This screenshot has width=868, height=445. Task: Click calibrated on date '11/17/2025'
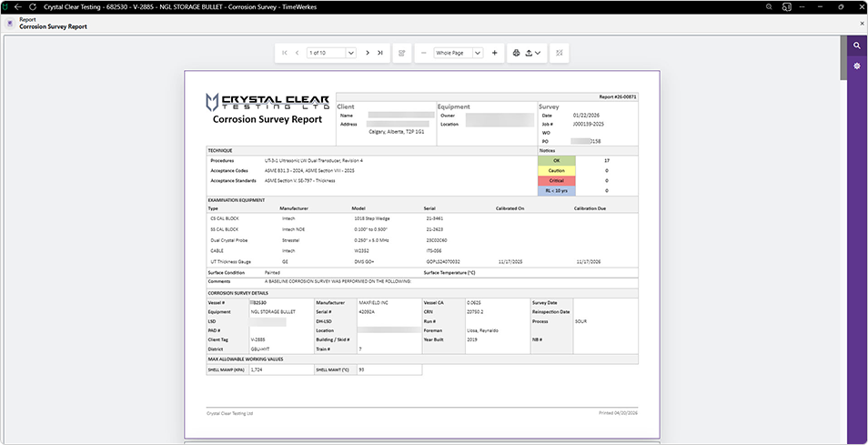[510, 261]
